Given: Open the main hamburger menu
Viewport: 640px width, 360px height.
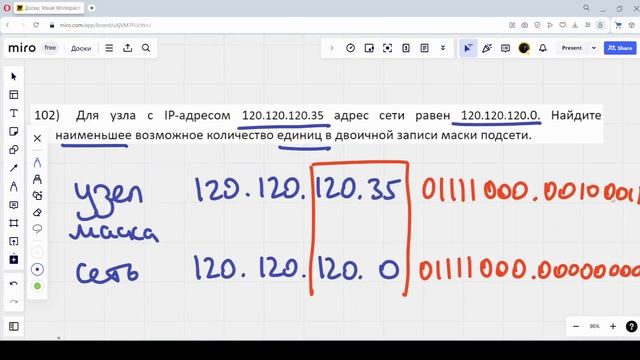Looking at the screenshot, I should (x=109, y=48).
